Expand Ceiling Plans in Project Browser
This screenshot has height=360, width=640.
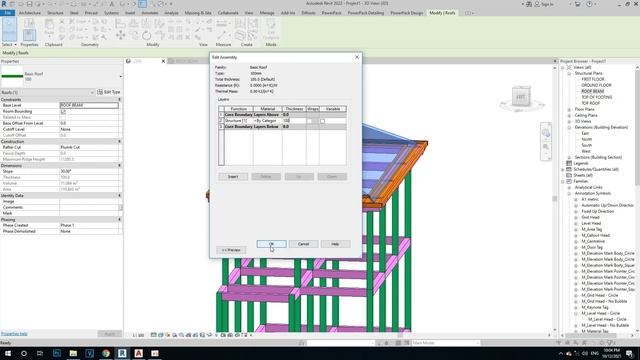click(x=569, y=116)
